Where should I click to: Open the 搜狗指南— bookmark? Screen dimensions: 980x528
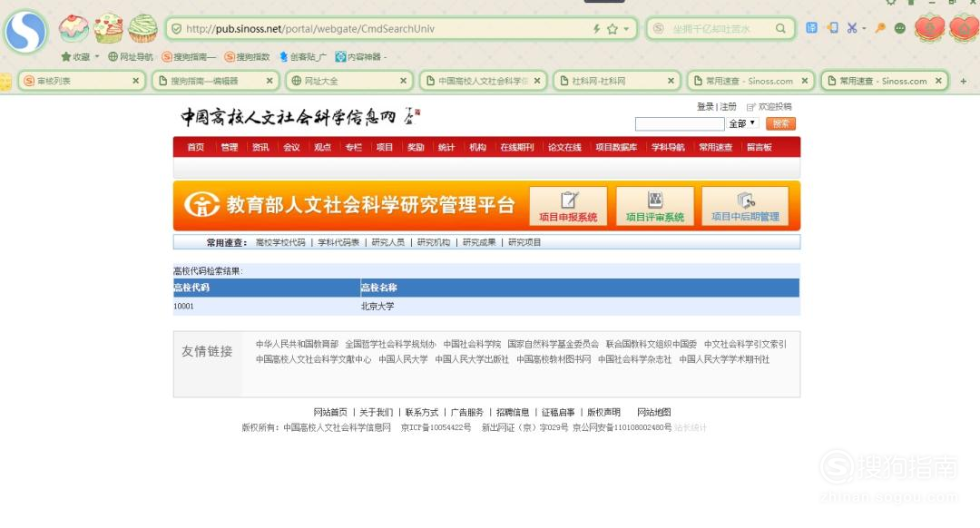(189, 57)
